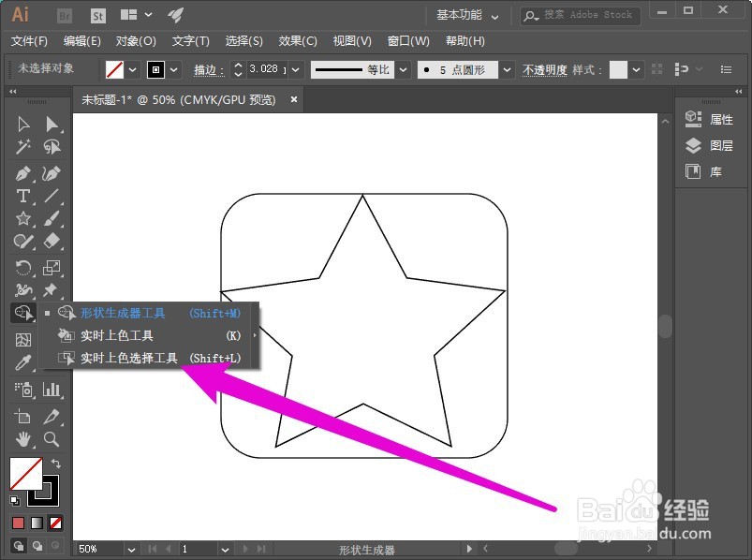This screenshot has width=752, height=560.
Task: Select the Puppet Warp pin tool
Action: click(51, 290)
